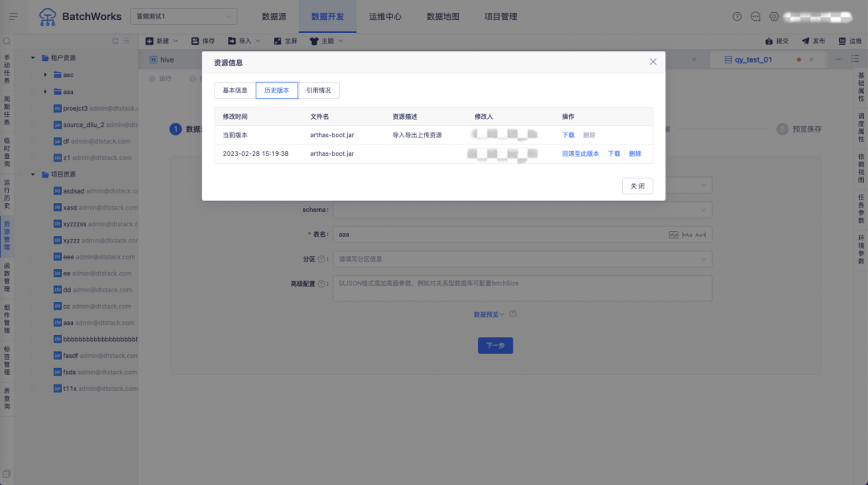Image resolution: width=868 pixels, height=485 pixels.
Task: Click the 全屏 fullscreen toolbar button
Action: pyautogui.click(x=285, y=41)
